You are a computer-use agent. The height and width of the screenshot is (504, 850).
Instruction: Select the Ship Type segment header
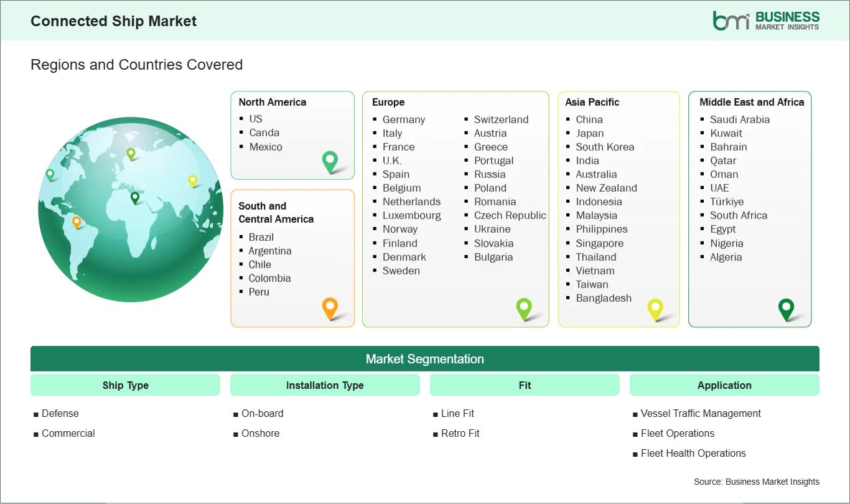[125, 385]
